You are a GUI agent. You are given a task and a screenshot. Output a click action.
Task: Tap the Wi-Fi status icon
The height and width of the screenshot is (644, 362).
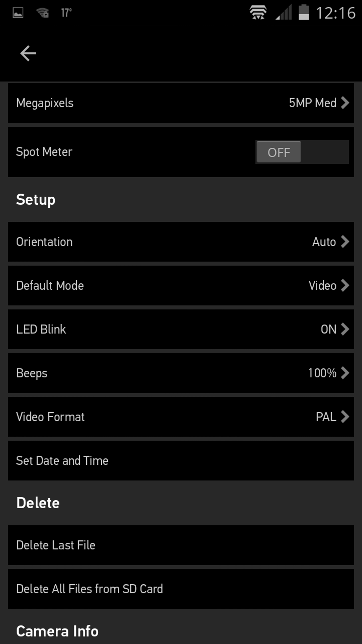pos(258,13)
